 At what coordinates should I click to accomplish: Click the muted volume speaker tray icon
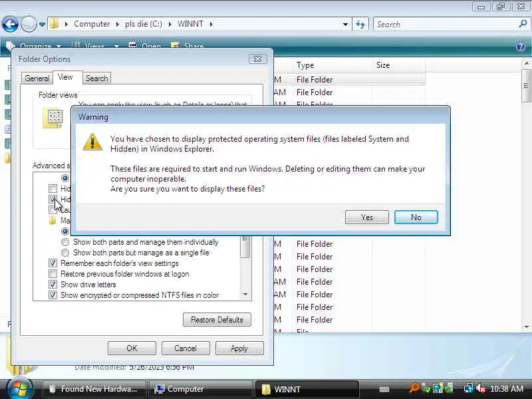(480, 388)
